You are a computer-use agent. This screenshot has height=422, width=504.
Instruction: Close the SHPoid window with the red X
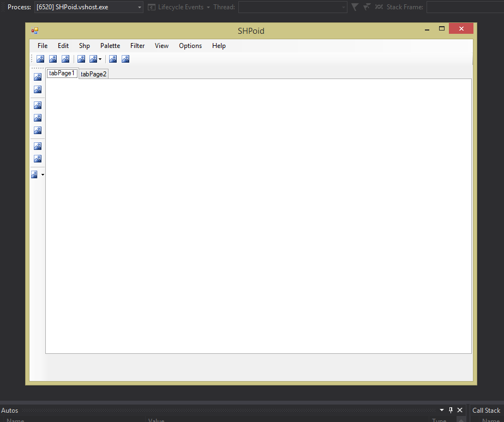coord(461,28)
